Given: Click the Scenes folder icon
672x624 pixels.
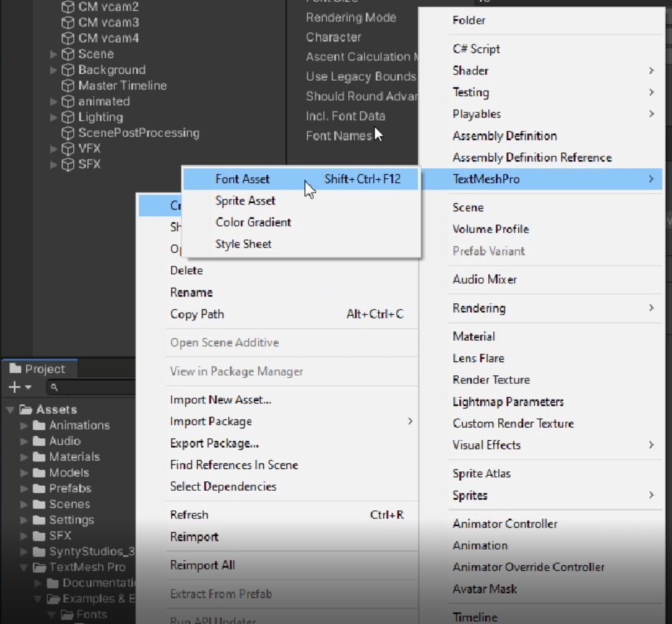Looking at the screenshot, I should [x=39, y=504].
